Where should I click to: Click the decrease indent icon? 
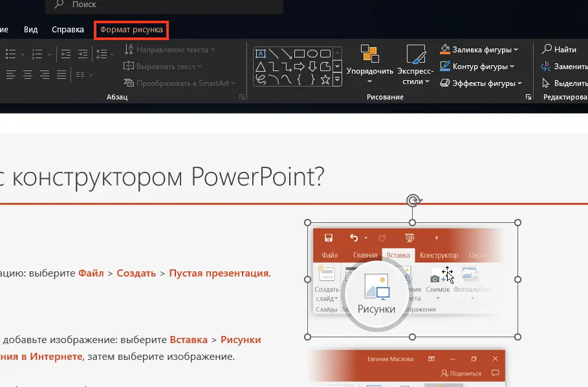click(65, 54)
